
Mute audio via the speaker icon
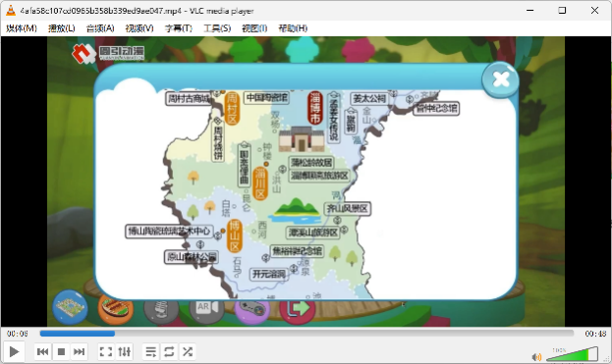tap(536, 356)
